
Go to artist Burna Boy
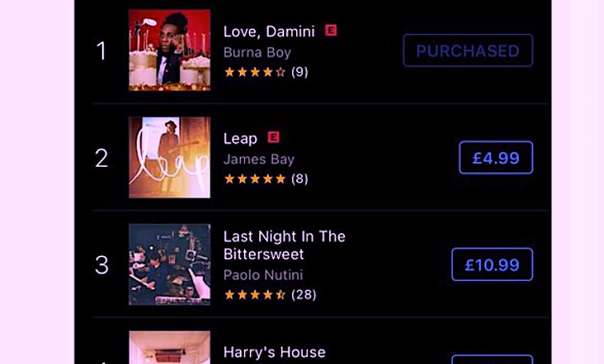coord(257,52)
